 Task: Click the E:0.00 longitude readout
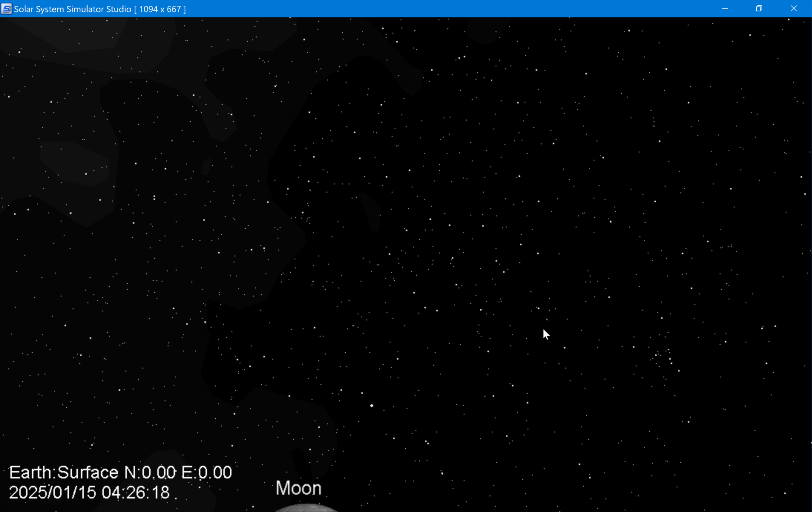tap(207, 473)
